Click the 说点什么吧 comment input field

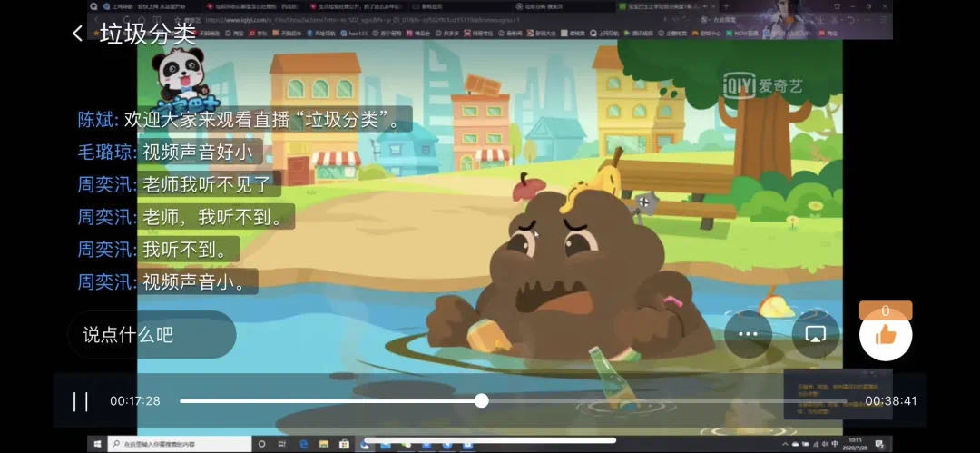pyautogui.click(x=151, y=335)
